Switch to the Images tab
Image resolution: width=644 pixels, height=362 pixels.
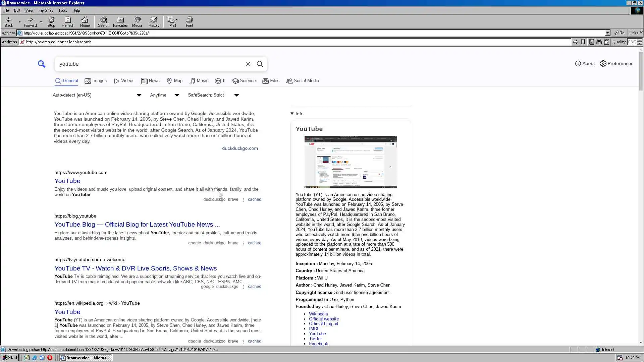pyautogui.click(x=96, y=81)
